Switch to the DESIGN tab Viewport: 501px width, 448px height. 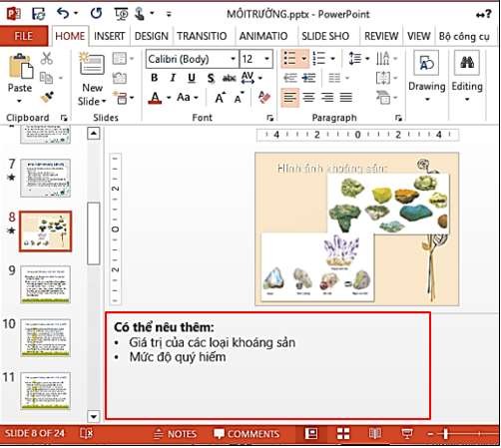click(x=152, y=36)
